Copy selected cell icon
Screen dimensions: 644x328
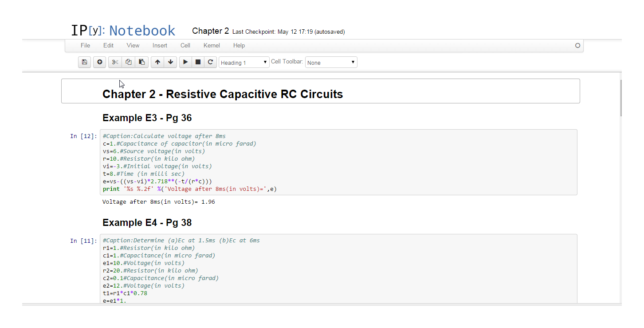coord(128,62)
